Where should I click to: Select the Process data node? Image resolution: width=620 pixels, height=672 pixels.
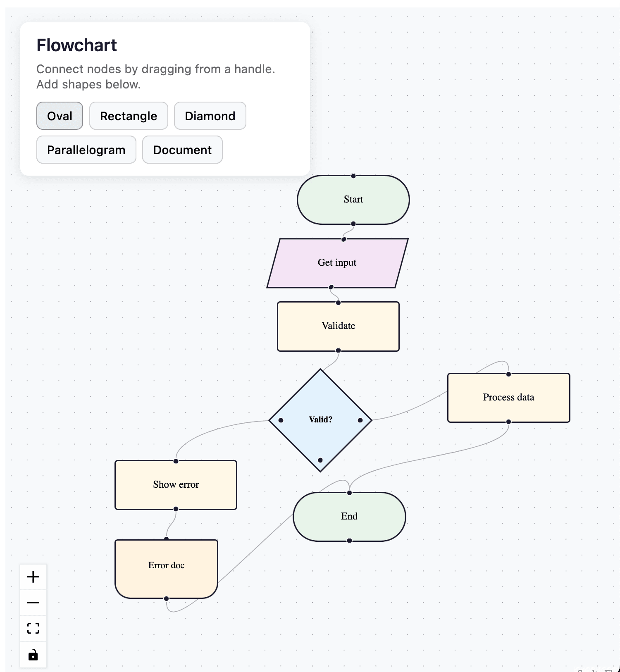(508, 397)
